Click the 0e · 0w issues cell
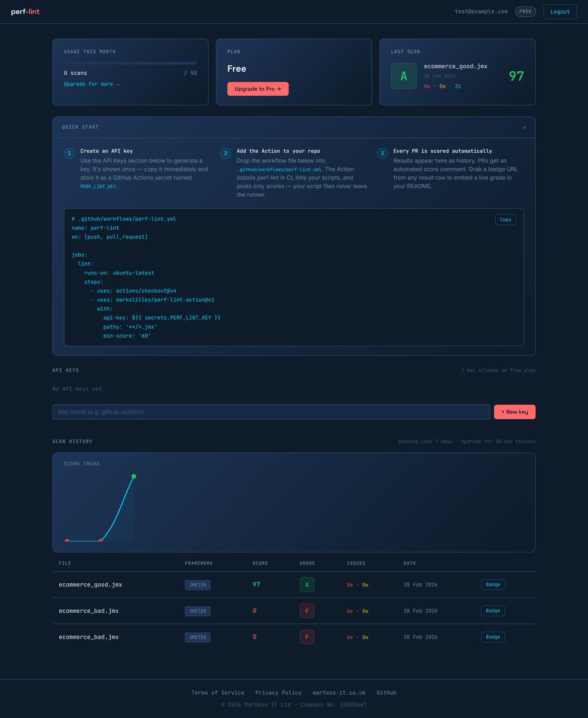Image resolution: width=588 pixels, height=718 pixels. 358,585
